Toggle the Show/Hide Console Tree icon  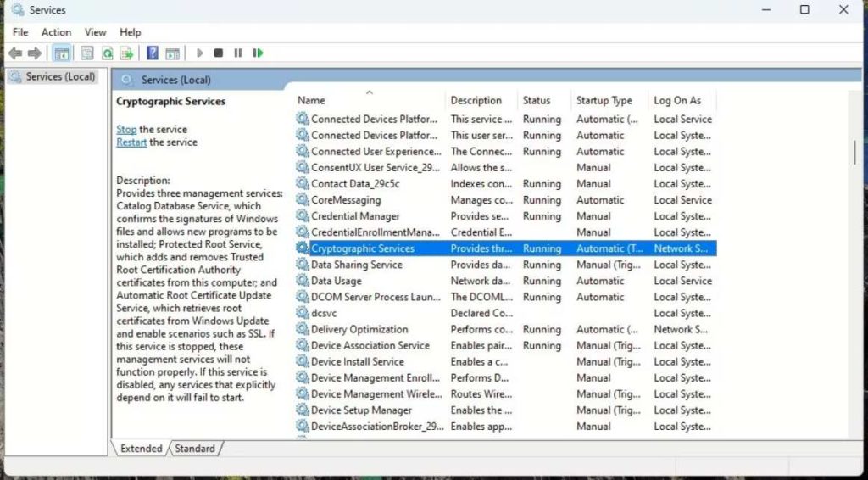pos(62,53)
